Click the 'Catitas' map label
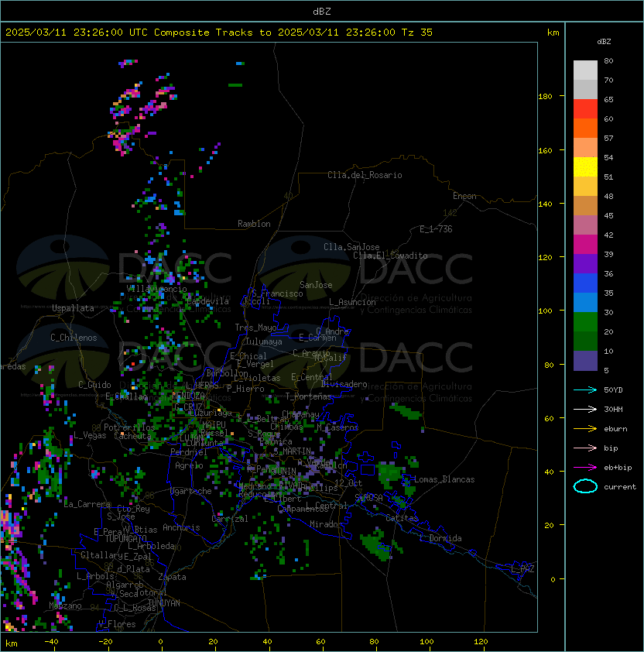Viewport: 644px width, 652px height. (402, 518)
